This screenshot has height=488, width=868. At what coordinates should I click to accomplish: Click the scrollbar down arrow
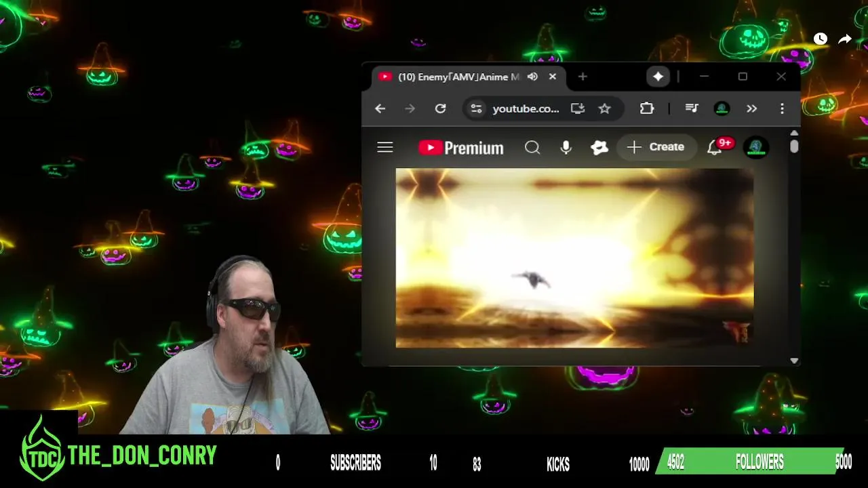pyautogui.click(x=794, y=361)
